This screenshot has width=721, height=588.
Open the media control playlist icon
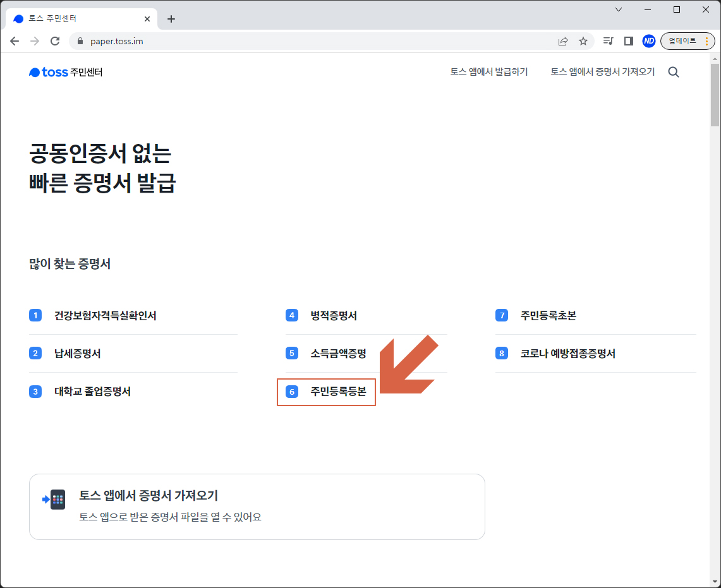coord(609,41)
